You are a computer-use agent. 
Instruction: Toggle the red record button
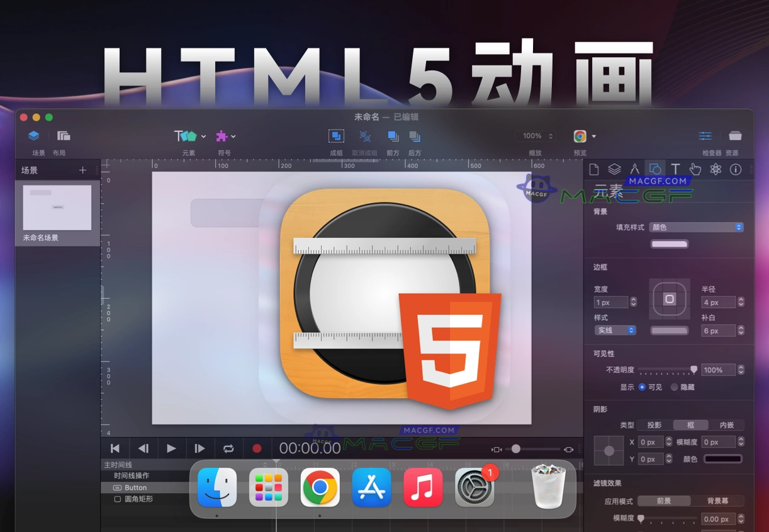point(257,448)
